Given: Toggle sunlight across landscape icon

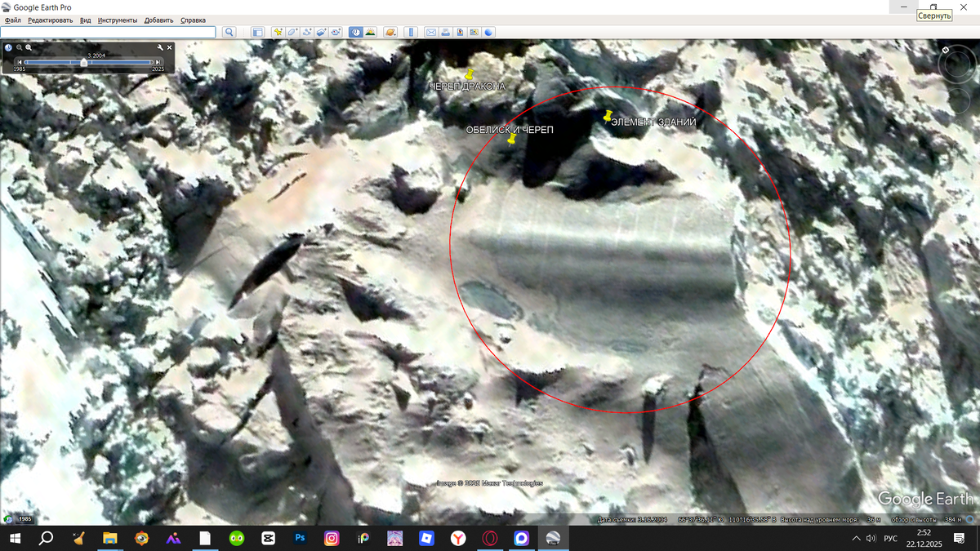Looking at the screenshot, I should [x=370, y=32].
